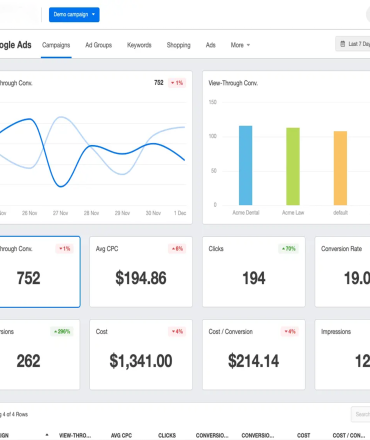Click the 6% badge on Avg CPC
The image size is (370, 440).
(x=177, y=249)
